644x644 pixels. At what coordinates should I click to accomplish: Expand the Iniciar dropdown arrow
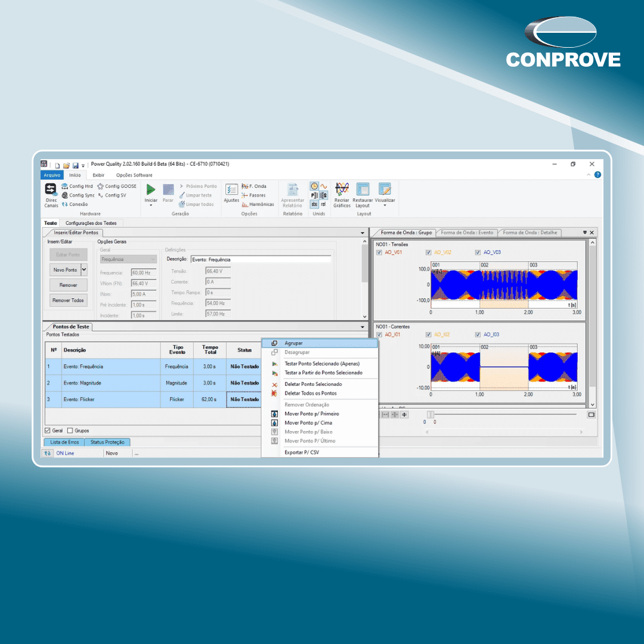click(x=151, y=205)
